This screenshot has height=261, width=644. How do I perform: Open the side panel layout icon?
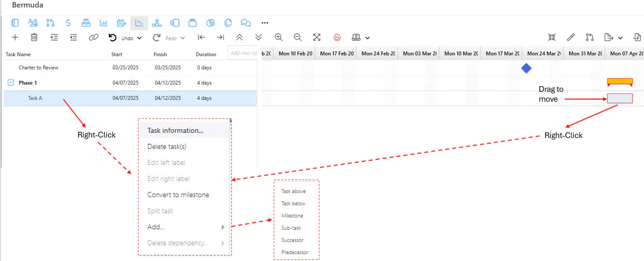tap(175, 23)
